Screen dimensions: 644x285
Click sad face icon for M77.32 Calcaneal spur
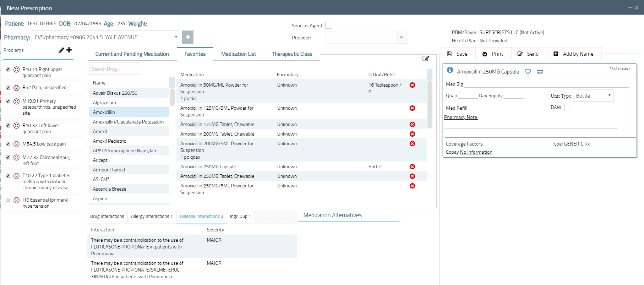(16, 158)
